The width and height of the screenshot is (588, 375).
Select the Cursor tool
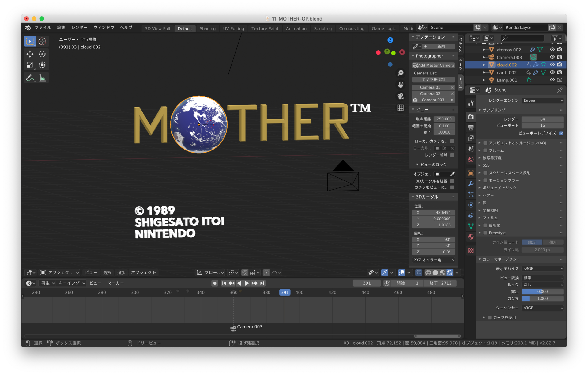click(x=42, y=41)
